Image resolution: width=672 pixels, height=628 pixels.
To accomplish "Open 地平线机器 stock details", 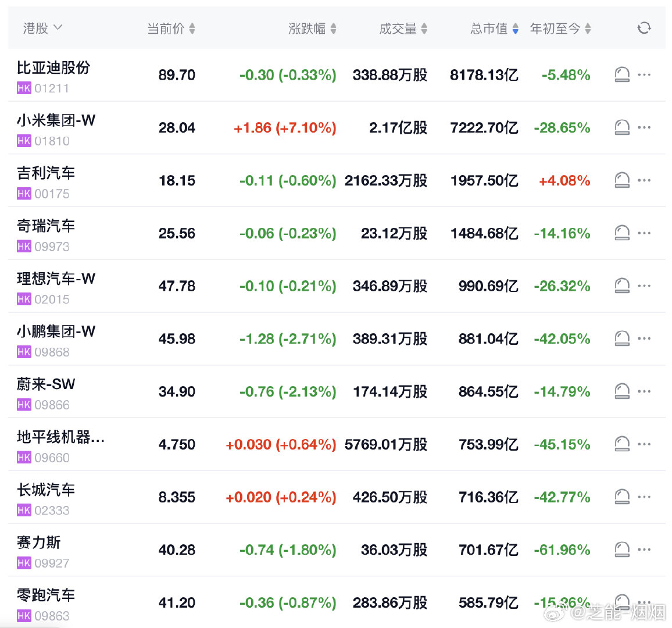I will [60, 437].
